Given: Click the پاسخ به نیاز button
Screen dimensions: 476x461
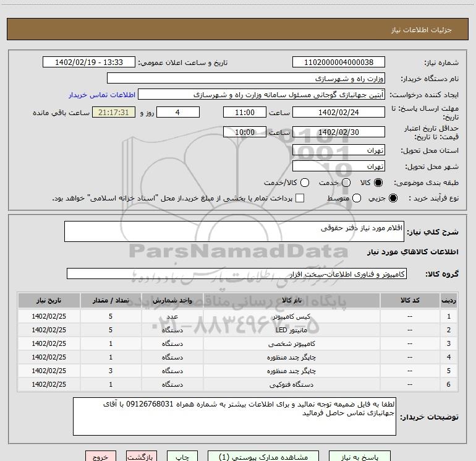Looking at the screenshot, I should [x=359, y=457].
